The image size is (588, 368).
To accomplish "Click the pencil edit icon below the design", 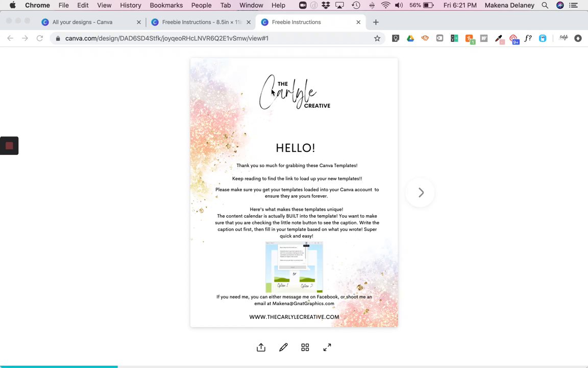I will (x=283, y=348).
